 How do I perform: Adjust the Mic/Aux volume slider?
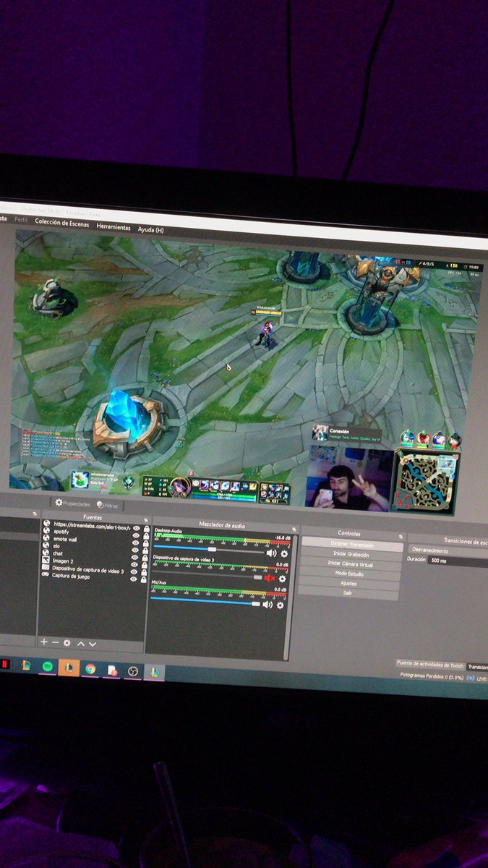point(206,601)
